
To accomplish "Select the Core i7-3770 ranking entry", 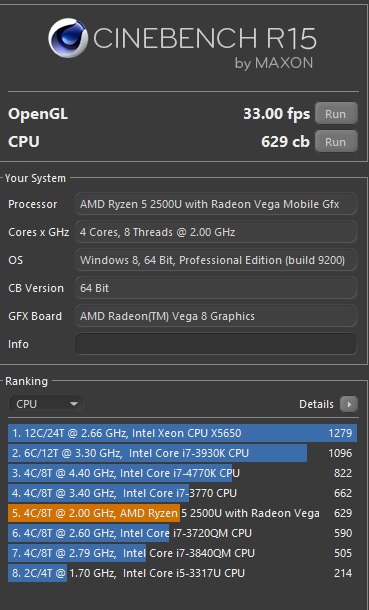I will 182,493.
